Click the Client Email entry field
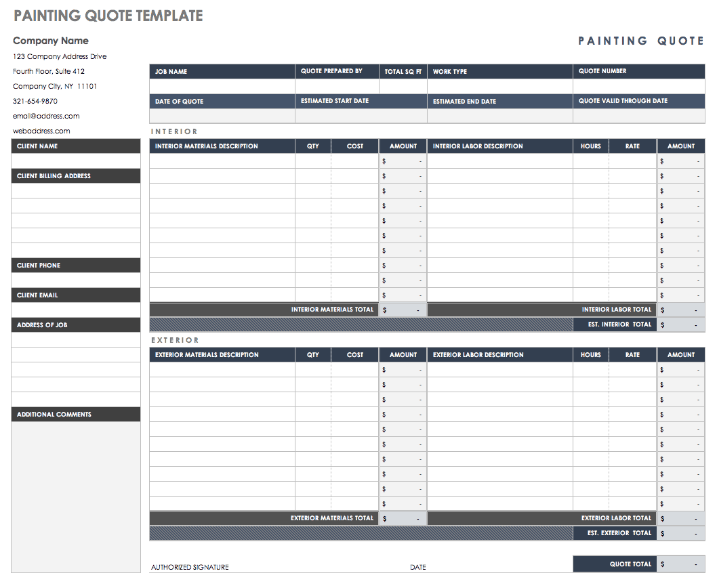 point(75,310)
